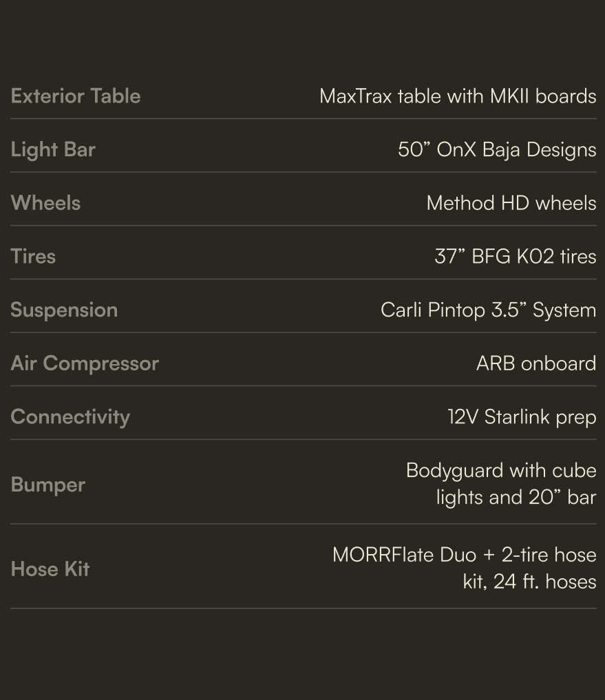Image resolution: width=605 pixels, height=700 pixels.
Task: Select the 37" BFG KO2 tires value
Action: point(516,256)
